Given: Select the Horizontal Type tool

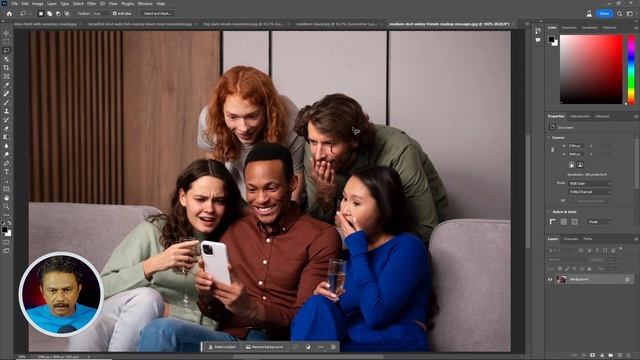Looking at the screenshot, I should tap(6, 171).
